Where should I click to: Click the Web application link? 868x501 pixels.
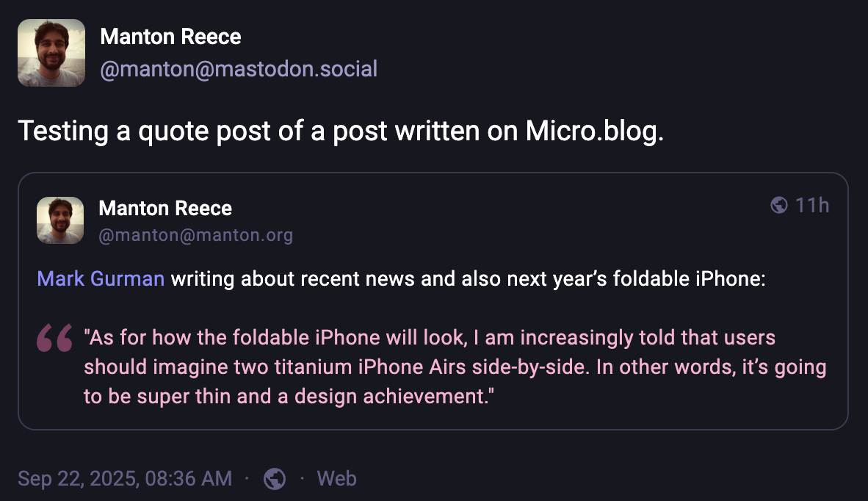point(336,479)
